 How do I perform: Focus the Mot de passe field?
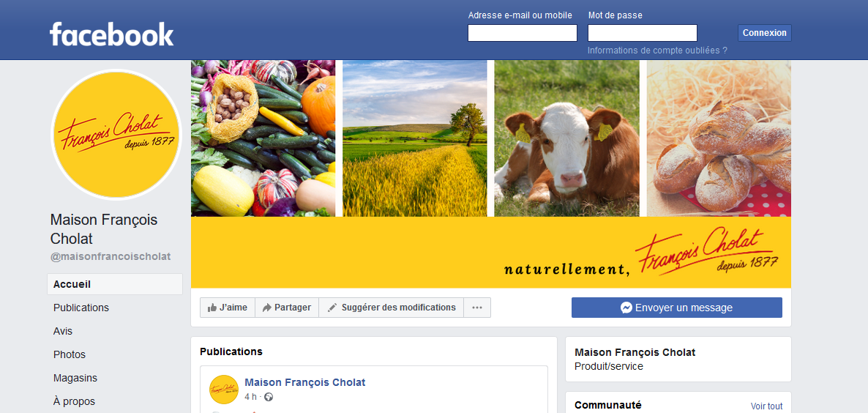point(642,33)
